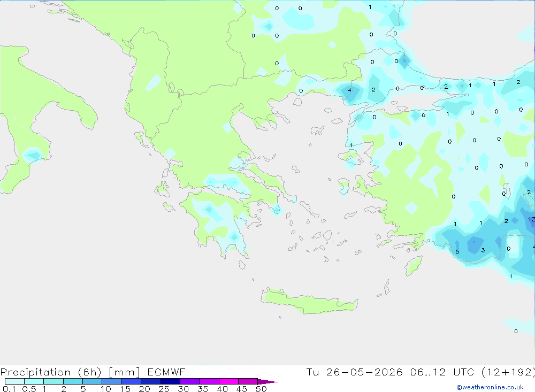
Task: Select the '06..12 UTC' time range text
Action: tap(442, 372)
